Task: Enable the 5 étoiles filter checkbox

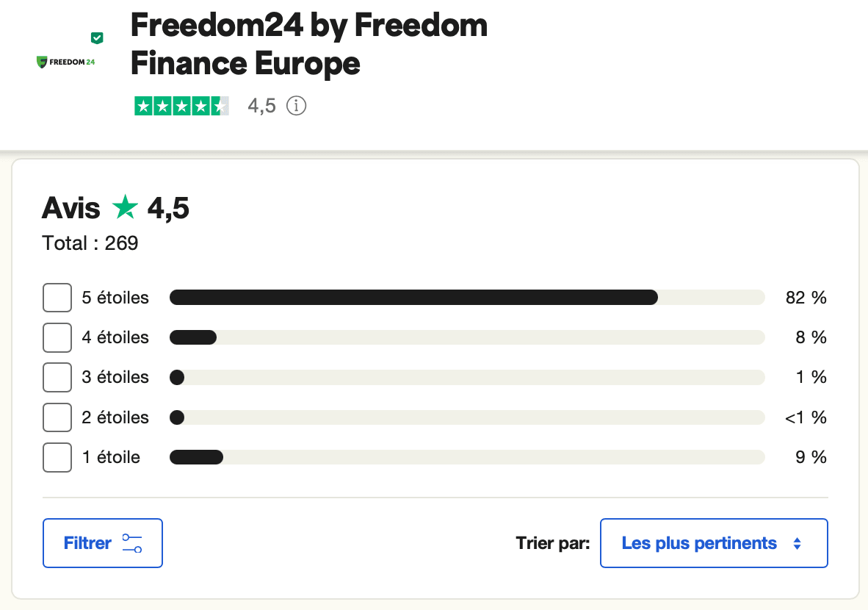Action: (x=57, y=297)
